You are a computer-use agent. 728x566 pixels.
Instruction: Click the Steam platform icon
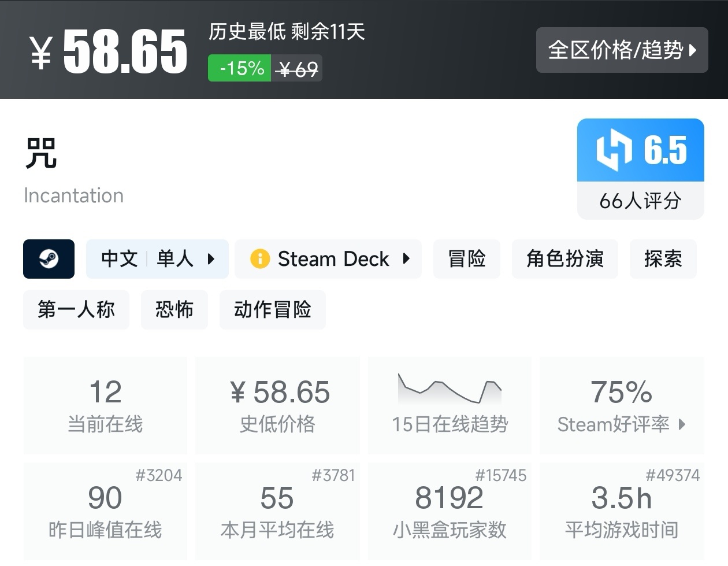coord(49,259)
